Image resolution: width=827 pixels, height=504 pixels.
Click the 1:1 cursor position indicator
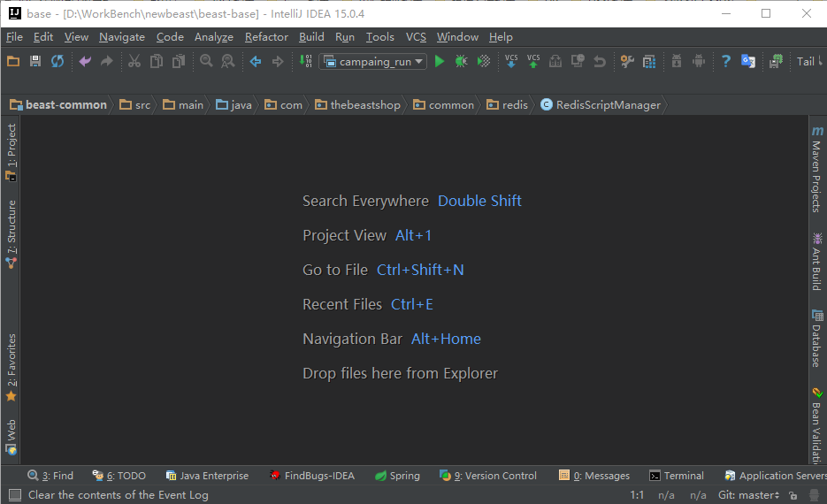click(637, 495)
